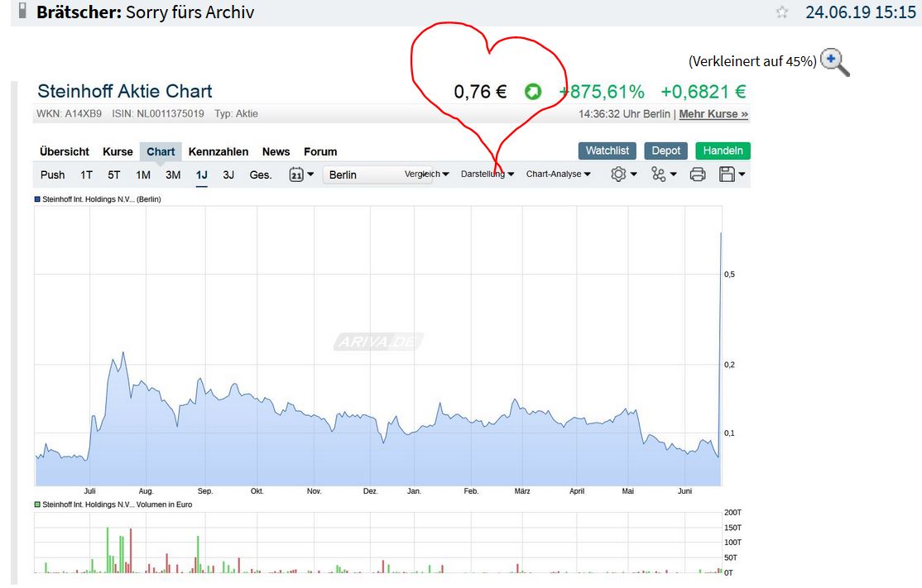922x588 pixels.
Task: Select the 3J time range
Action: coord(228,174)
